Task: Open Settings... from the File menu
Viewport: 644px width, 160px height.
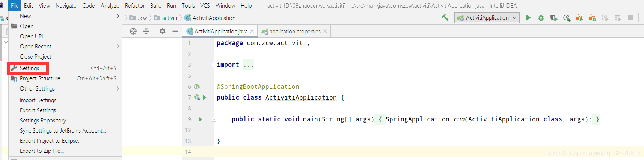Action: 65,68
